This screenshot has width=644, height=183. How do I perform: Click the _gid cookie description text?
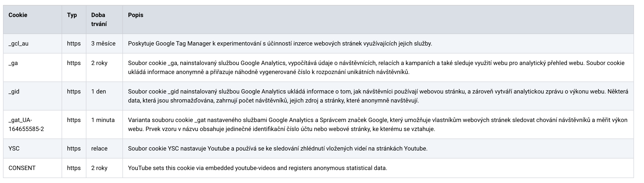pyautogui.click(x=378, y=96)
